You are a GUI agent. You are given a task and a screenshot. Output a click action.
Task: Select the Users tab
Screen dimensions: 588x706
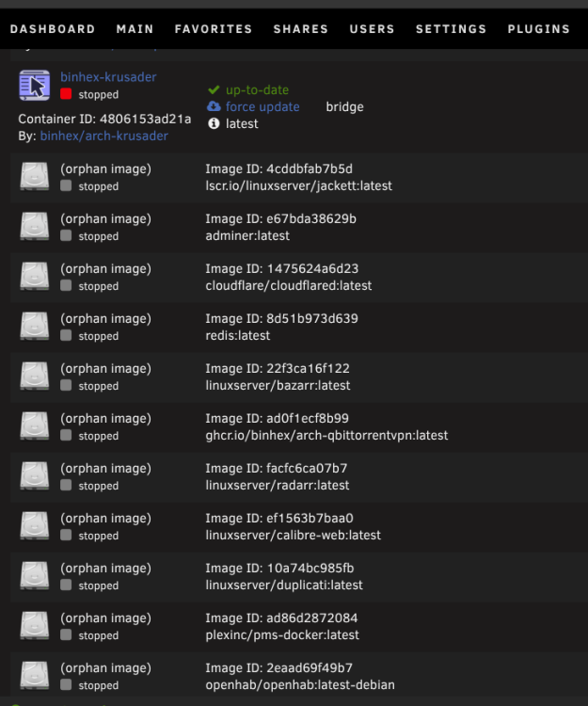click(x=372, y=29)
